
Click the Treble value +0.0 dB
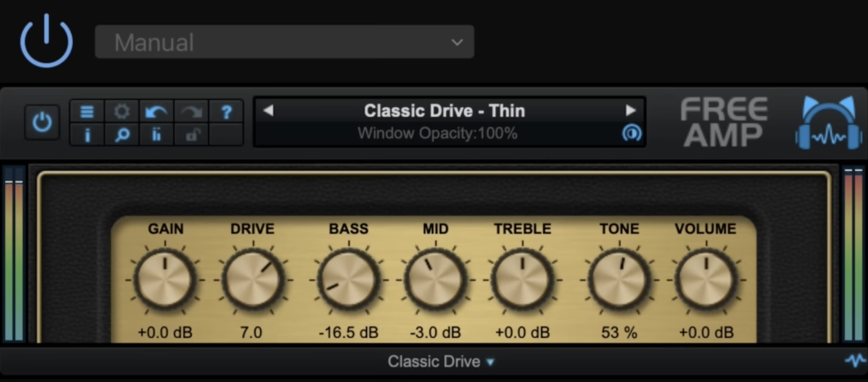coord(522,333)
